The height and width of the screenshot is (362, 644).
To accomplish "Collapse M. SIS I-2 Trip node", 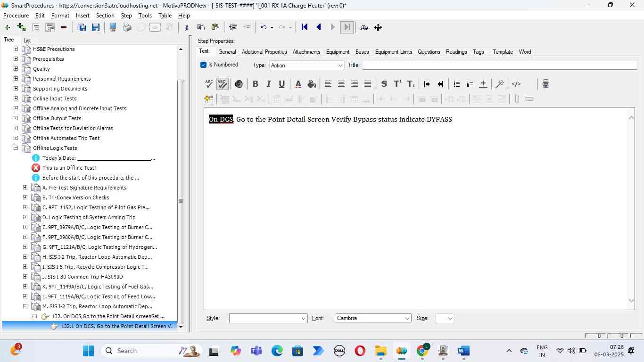I will tap(25, 306).
